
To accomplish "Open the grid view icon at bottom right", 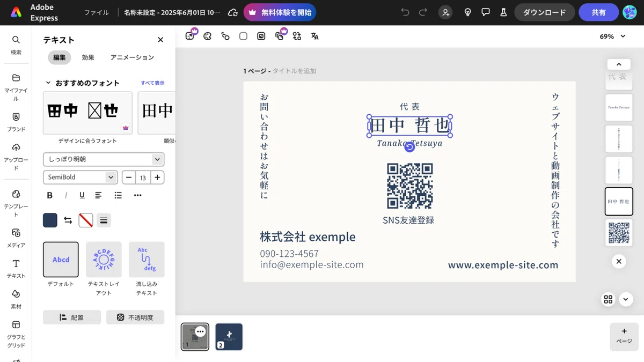I will click(608, 299).
